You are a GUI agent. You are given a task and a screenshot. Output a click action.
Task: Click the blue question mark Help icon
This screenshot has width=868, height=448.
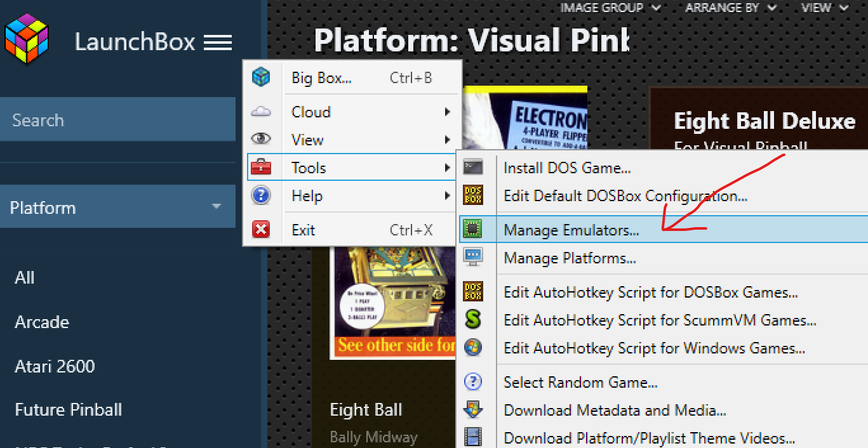click(261, 195)
